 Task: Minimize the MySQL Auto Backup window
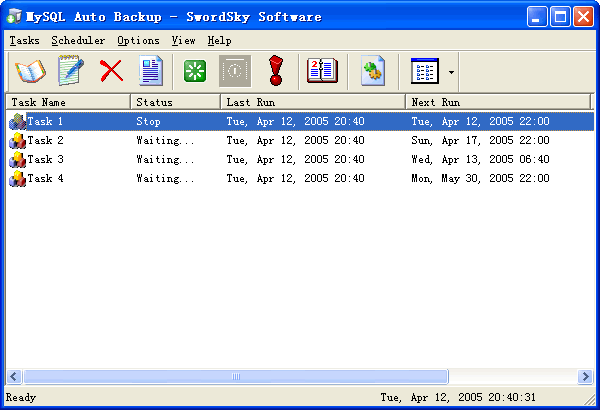(536, 16)
